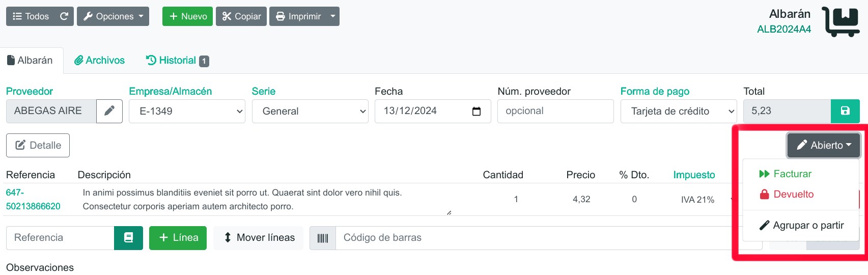Click the Total field showing 5,23
This screenshot has height=275, width=868.
coord(787,111)
